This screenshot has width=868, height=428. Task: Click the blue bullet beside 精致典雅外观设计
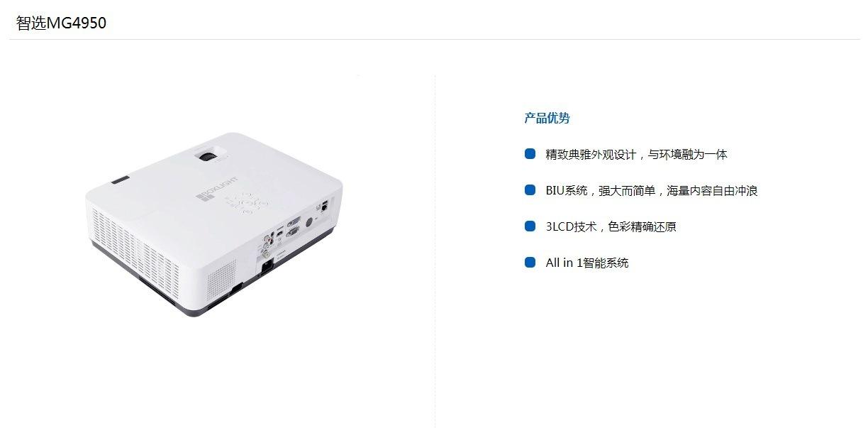[530, 154]
